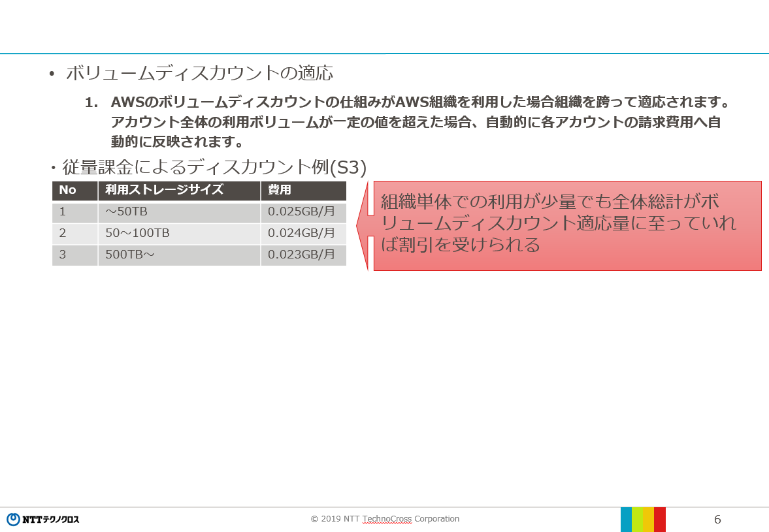
Task: Click the table header 'No'
Action: click(x=74, y=191)
